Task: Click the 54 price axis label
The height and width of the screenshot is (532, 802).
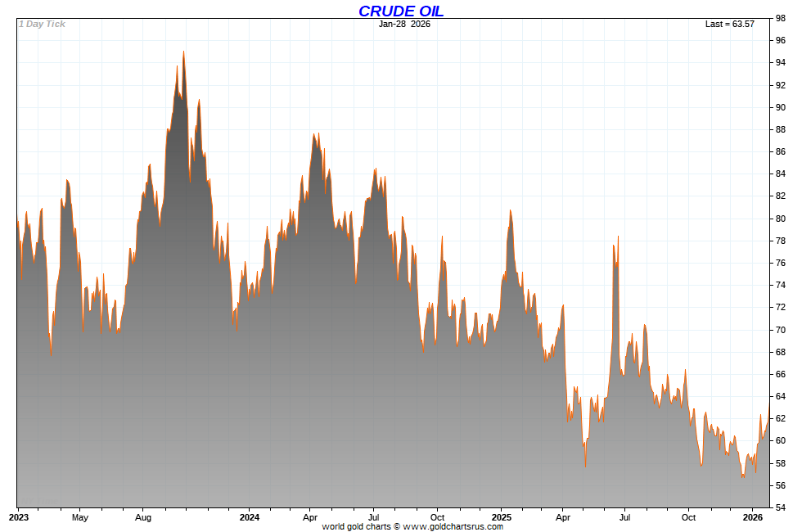Action: (781, 507)
